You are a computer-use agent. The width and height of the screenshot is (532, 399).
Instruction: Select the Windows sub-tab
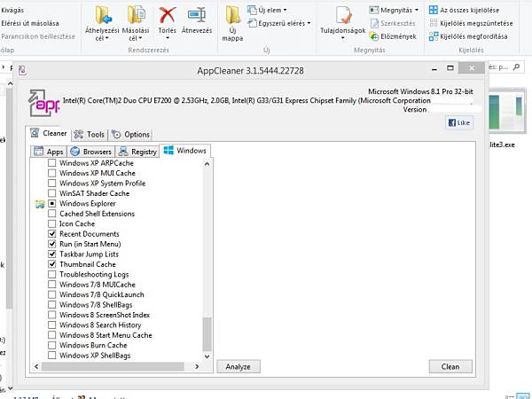[x=185, y=151]
